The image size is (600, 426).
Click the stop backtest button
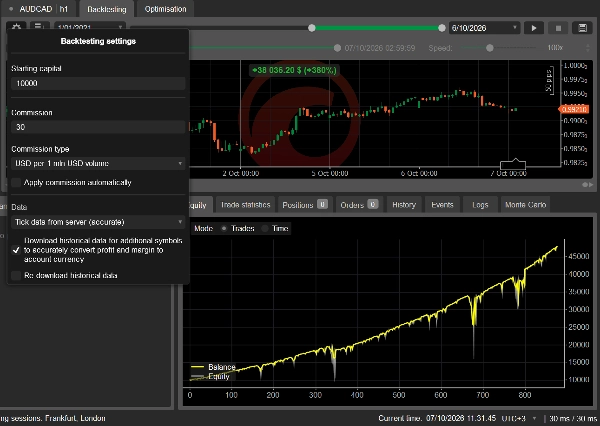click(558, 28)
